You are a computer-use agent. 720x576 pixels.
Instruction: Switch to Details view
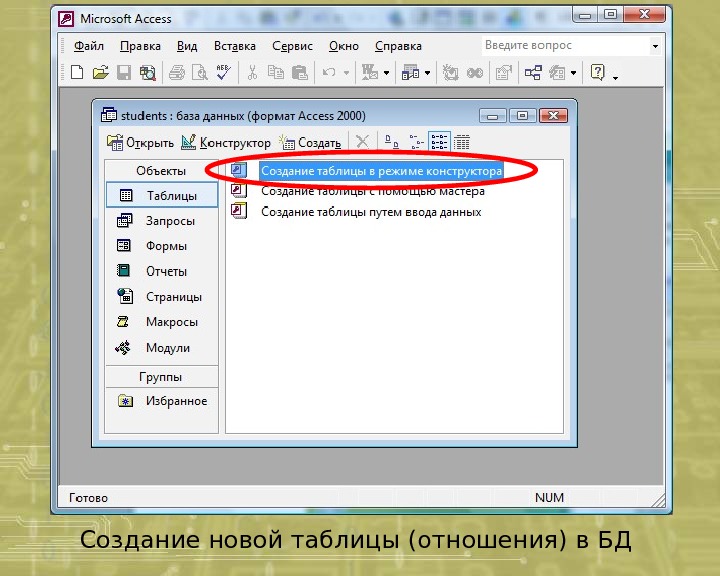[x=461, y=142]
